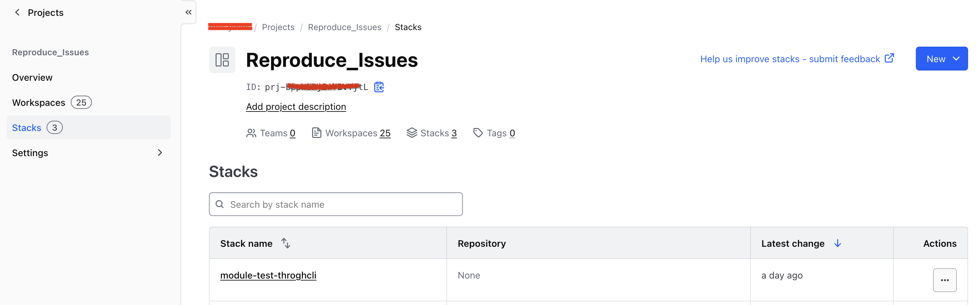Expand the Settings sidebar section
The width and height of the screenshot is (980, 305).
[160, 153]
